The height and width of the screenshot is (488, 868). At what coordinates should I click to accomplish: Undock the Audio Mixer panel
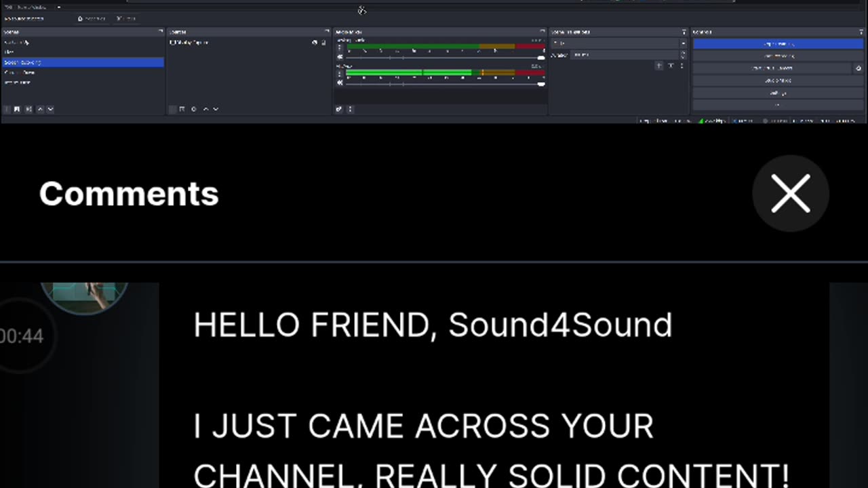point(542,32)
